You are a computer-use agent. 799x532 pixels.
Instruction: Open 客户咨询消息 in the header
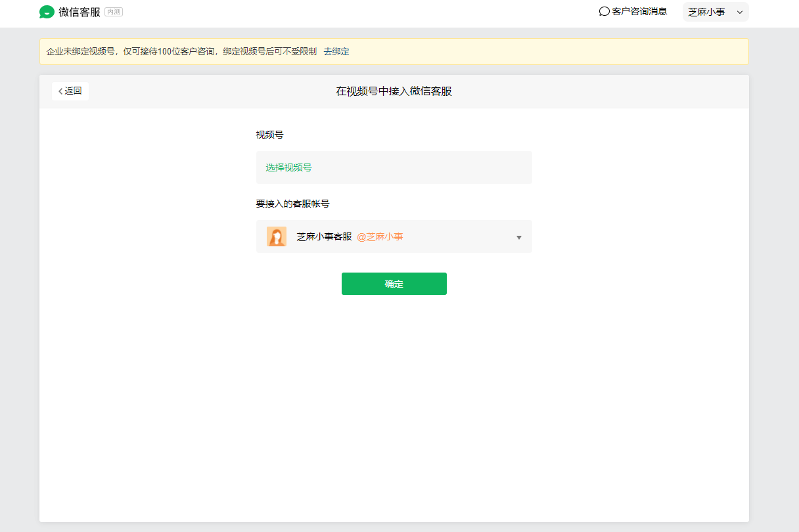coord(633,12)
